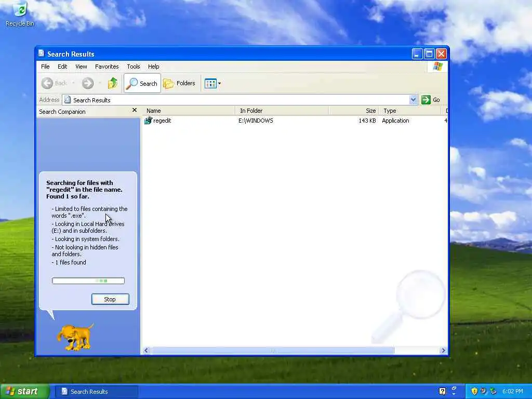The width and height of the screenshot is (532, 399).
Task: Click the second tray icon beside the shield
Action: (484, 391)
